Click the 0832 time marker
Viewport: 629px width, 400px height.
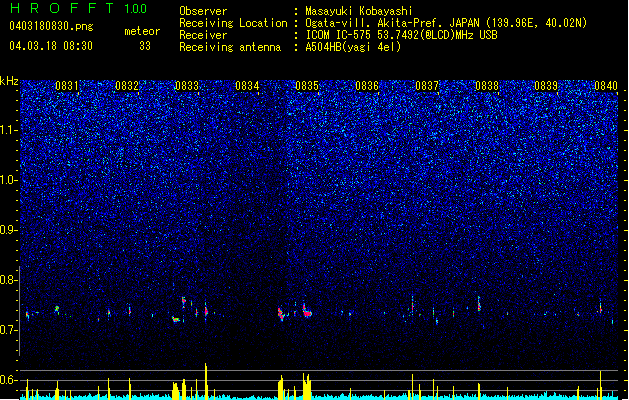127,86
